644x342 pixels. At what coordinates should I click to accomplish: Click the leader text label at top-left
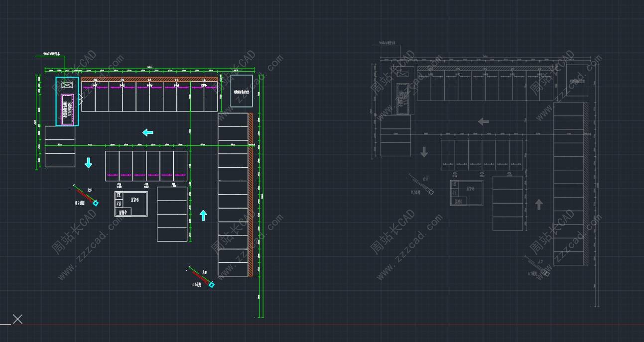52,53
